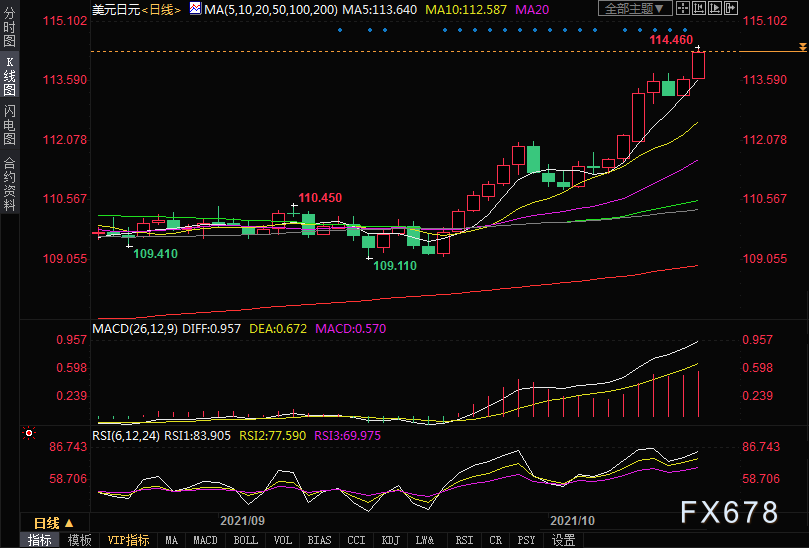809x548 pixels.
Task: Choose the MA indicator button
Action: [171, 540]
